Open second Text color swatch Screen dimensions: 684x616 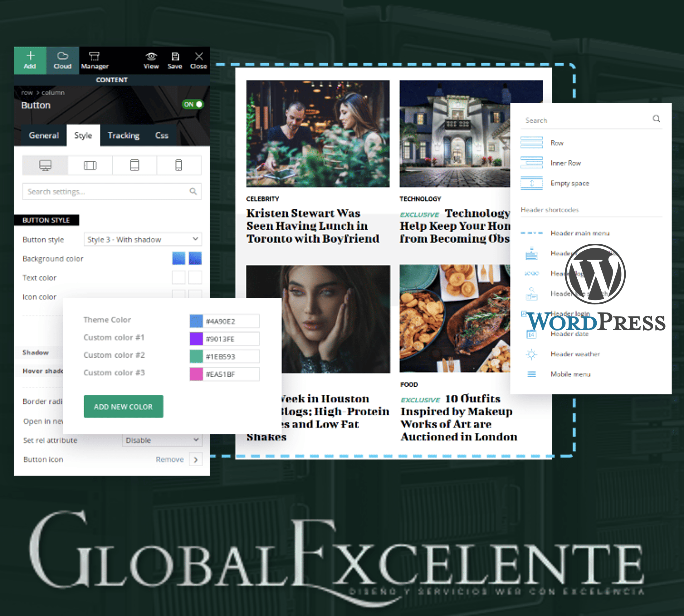[195, 277]
